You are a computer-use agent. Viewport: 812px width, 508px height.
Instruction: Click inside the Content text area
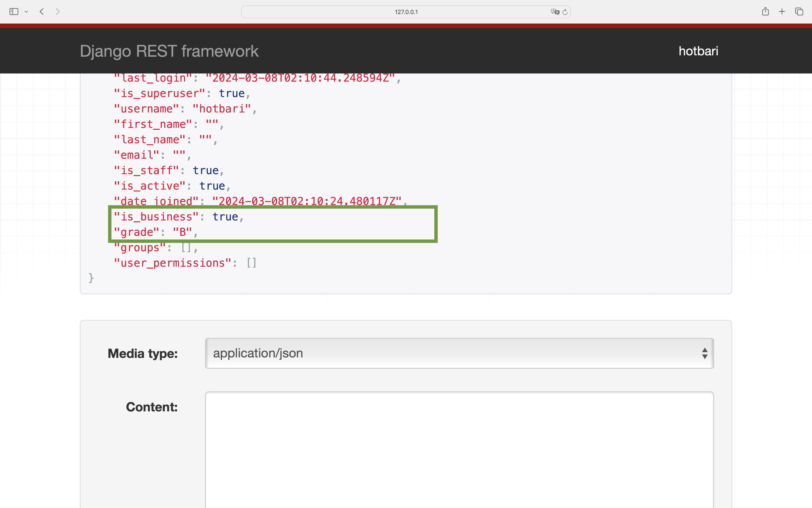point(459,449)
